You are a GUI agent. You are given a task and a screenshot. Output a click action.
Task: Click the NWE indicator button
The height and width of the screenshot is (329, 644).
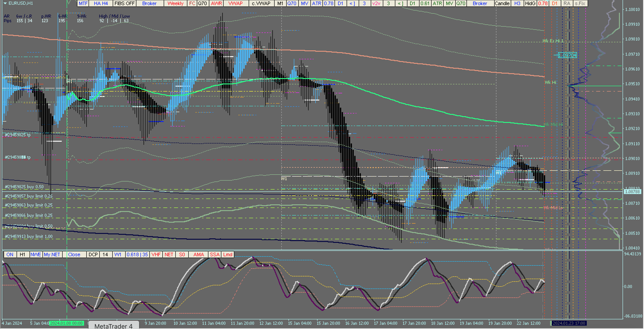(36, 254)
